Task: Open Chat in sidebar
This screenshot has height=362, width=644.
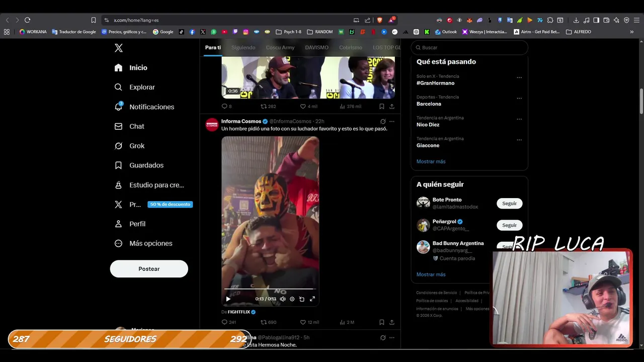Action: tap(129, 126)
